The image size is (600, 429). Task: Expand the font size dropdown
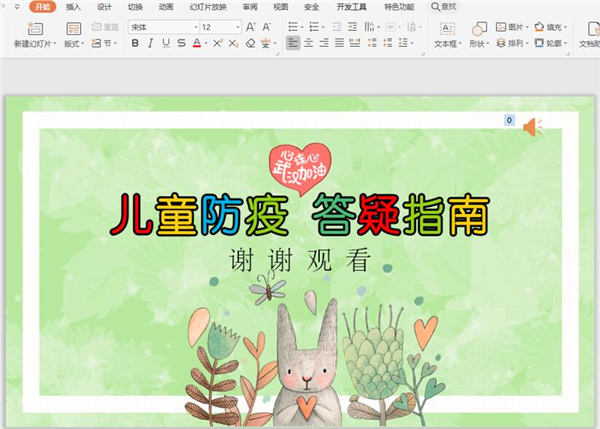(237, 27)
